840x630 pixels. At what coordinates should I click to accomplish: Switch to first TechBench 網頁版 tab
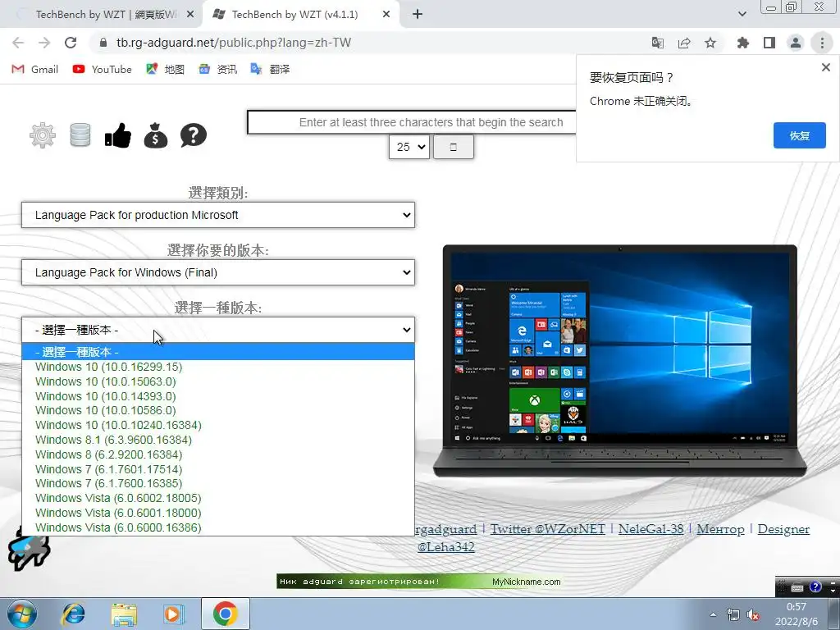[102, 15]
